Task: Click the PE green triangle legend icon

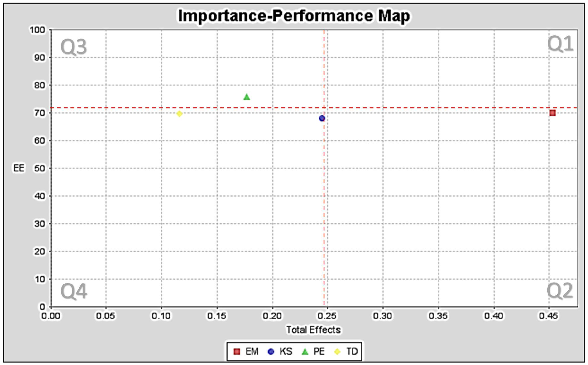Action: tap(305, 352)
